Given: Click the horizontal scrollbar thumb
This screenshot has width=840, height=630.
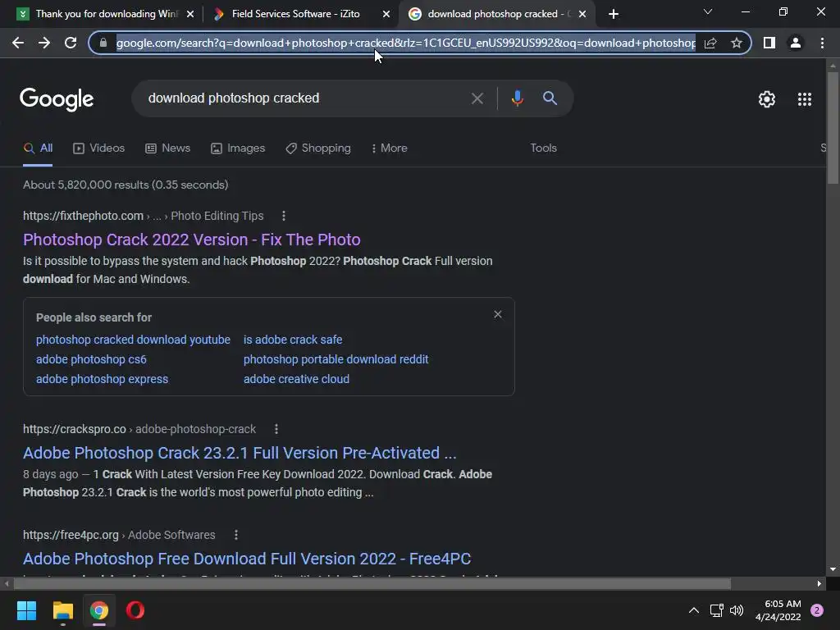Looking at the screenshot, I should pyautogui.click(x=372, y=584).
